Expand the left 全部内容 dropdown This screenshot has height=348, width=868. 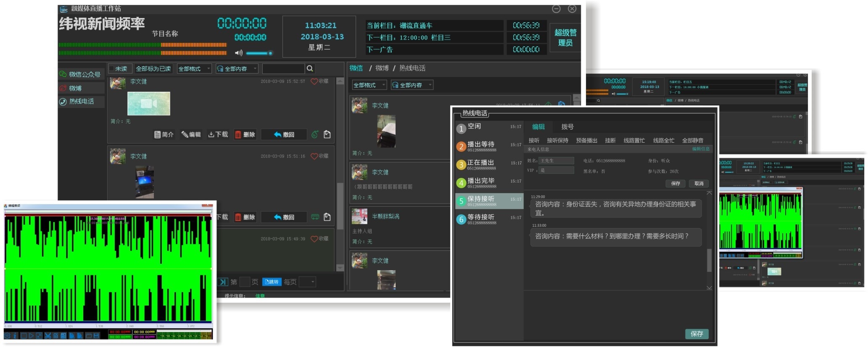tap(237, 69)
